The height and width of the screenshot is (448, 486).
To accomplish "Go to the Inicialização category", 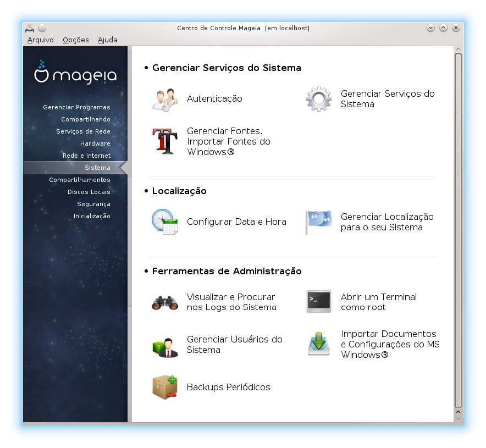I will click(92, 216).
